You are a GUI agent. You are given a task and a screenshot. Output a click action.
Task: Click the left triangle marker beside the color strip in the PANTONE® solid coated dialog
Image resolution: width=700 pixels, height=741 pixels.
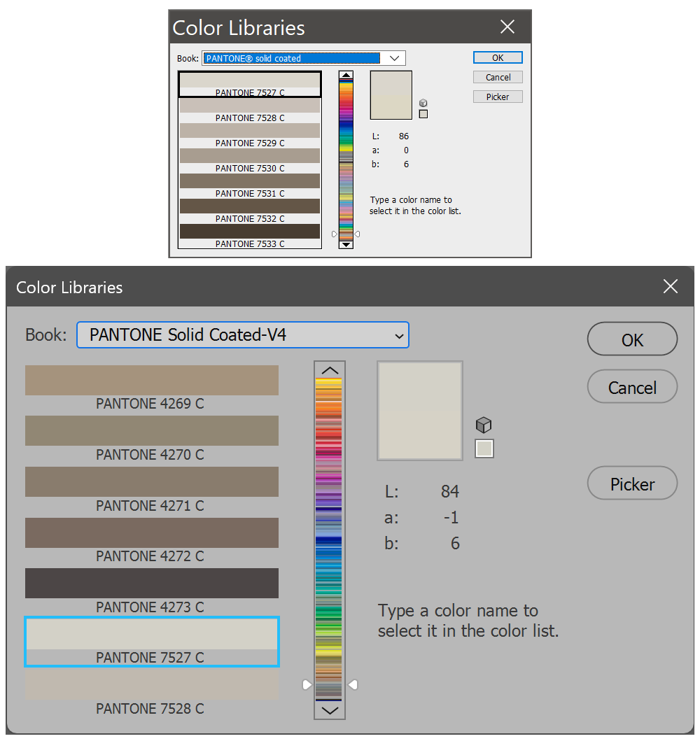334,234
